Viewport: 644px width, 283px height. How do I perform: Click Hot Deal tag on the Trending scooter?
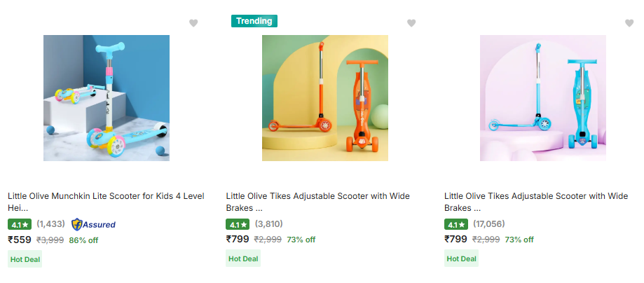(242, 258)
